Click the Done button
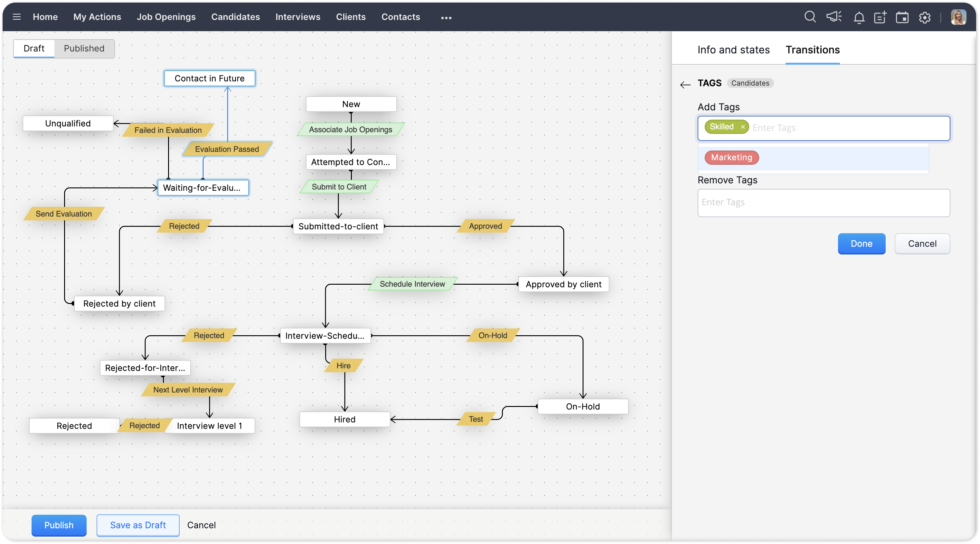 coord(861,244)
